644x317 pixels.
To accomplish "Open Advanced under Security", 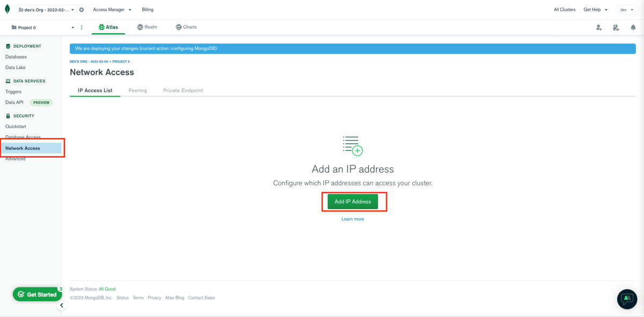I will click(16, 159).
